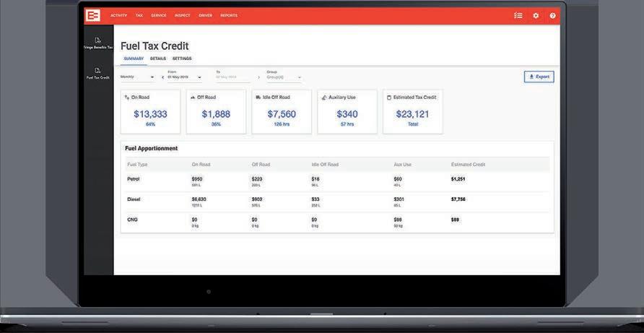
Task: Click CNG Aux Use $88 cell
Action: point(398,222)
